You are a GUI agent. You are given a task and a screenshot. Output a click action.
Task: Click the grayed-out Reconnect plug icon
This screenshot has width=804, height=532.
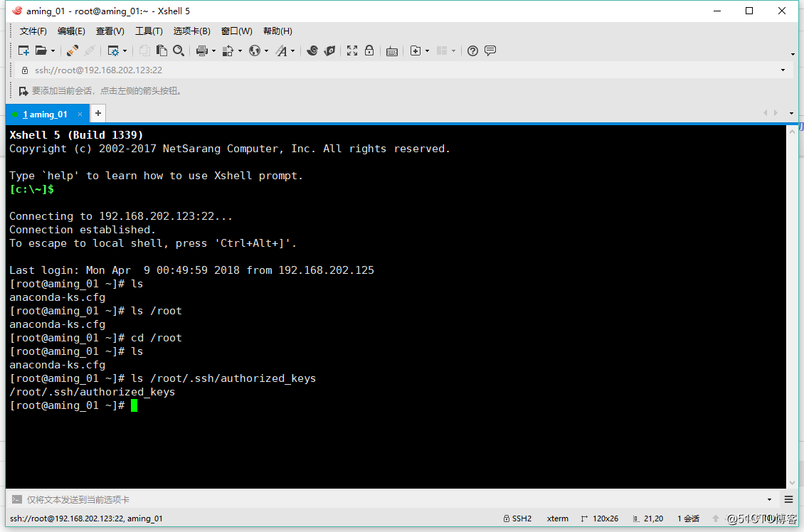(90, 50)
